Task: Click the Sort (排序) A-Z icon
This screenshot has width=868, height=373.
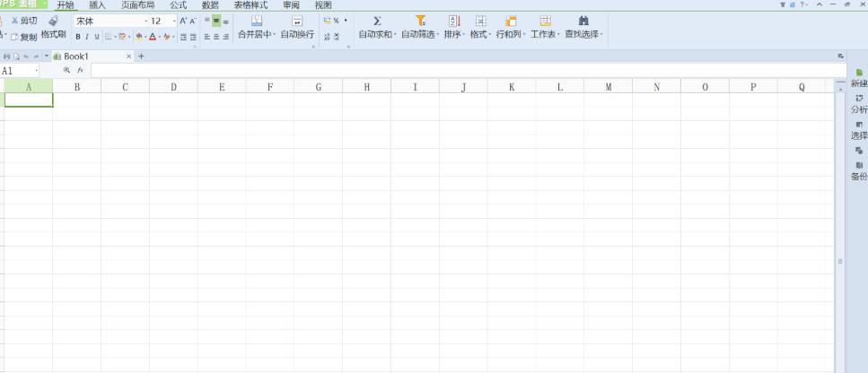Action: point(454,21)
